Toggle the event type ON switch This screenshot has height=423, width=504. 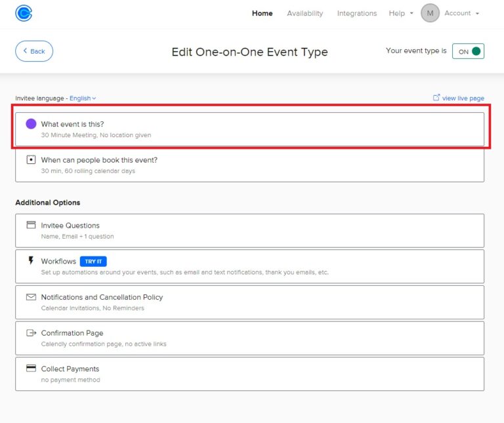pos(468,51)
